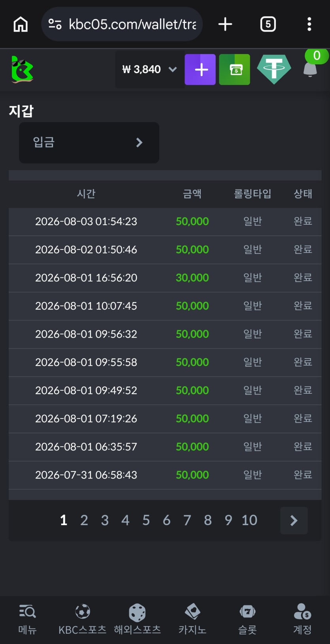The width and height of the screenshot is (330, 644).
Task: Open notifications bell
Action: [x=310, y=69]
